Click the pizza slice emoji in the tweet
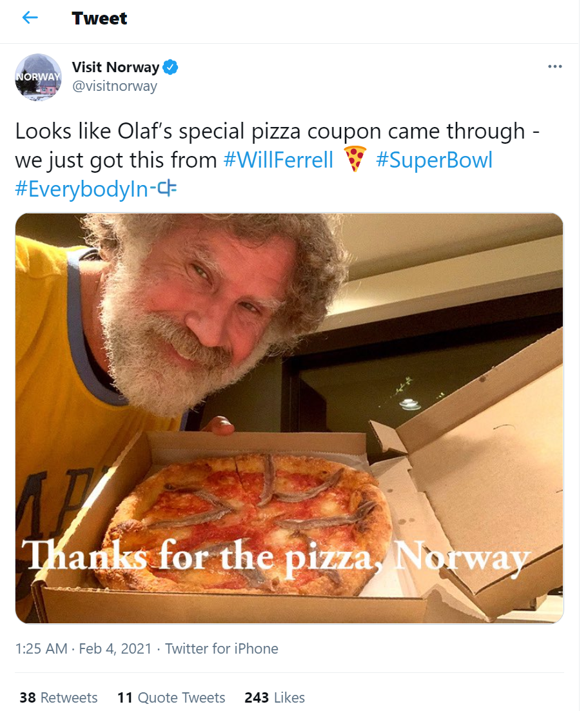Image resolution: width=588 pixels, height=711 pixels. click(x=356, y=159)
